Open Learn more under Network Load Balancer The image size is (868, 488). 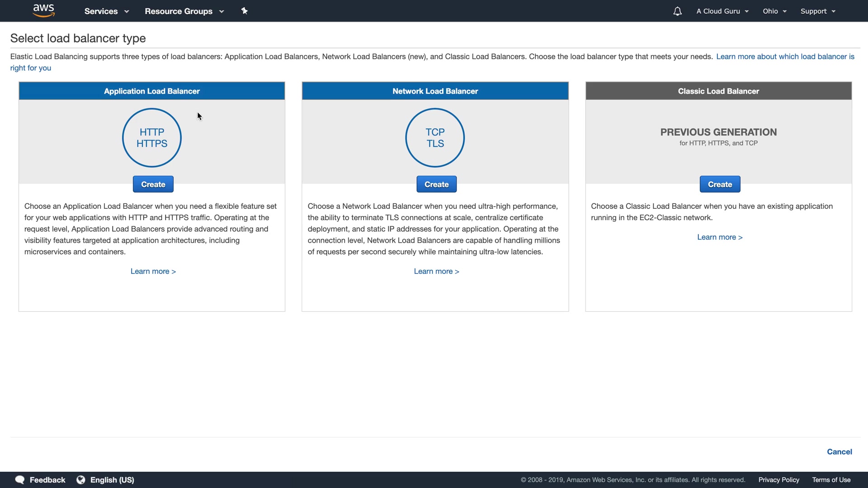[436, 271]
